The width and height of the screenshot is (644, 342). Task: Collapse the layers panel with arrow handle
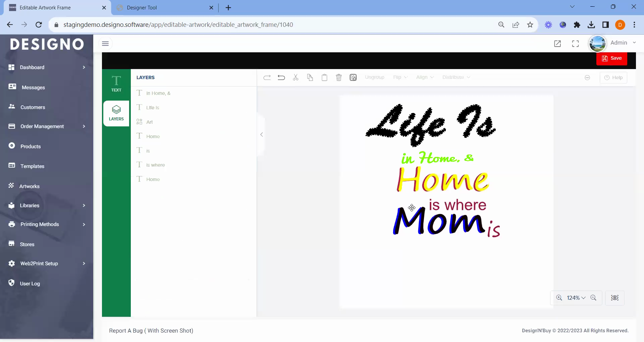pyautogui.click(x=262, y=134)
